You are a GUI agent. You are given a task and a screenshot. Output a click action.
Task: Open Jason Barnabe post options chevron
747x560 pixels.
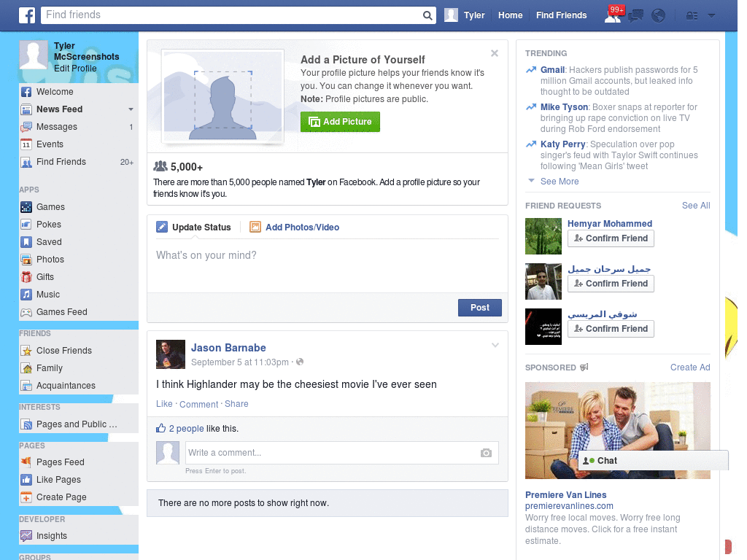pyautogui.click(x=495, y=345)
